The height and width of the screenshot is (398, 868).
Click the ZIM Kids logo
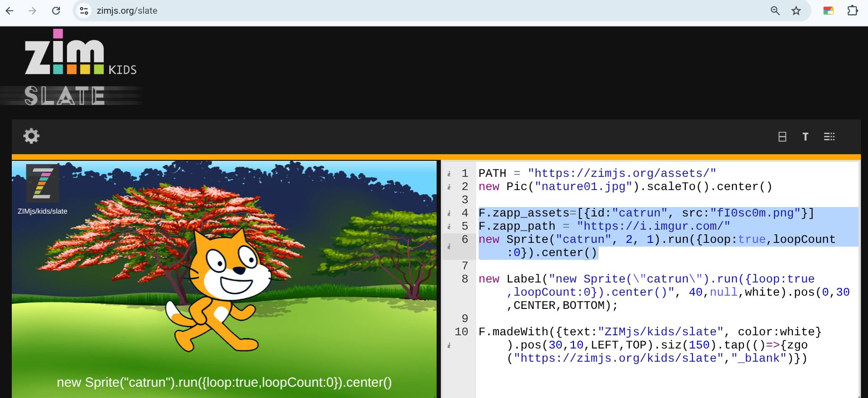point(80,53)
